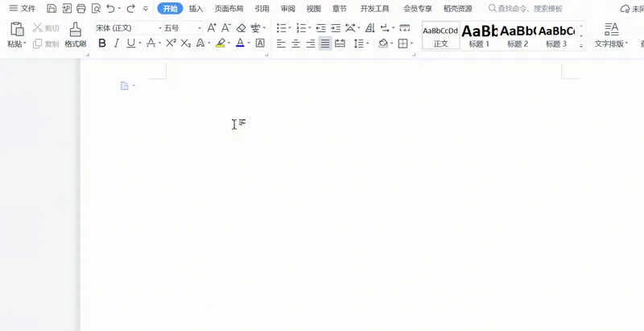Activate the 格式刷 format painter
The height and width of the screenshot is (331, 644).
pos(75,35)
